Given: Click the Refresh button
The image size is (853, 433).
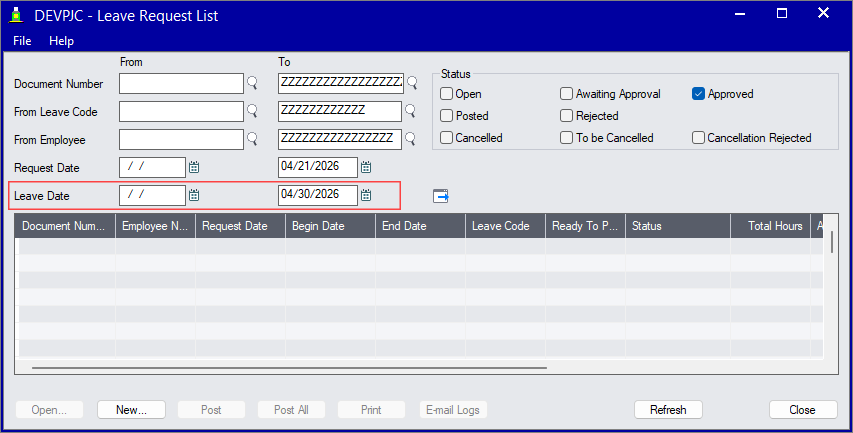Looking at the screenshot, I should click(668, 409).
